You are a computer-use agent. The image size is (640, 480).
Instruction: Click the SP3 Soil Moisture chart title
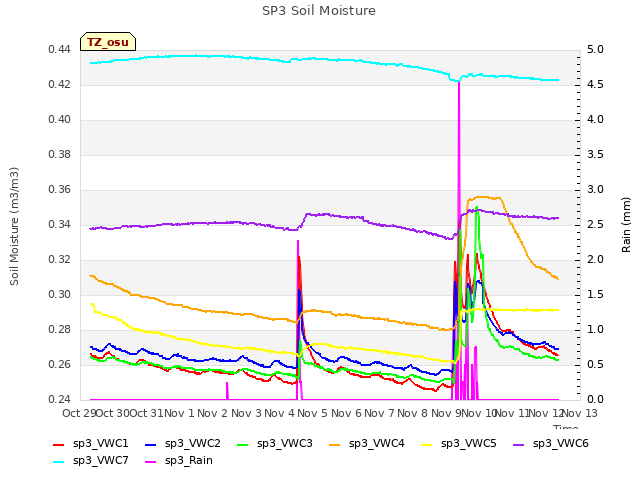tap(319, 11)
